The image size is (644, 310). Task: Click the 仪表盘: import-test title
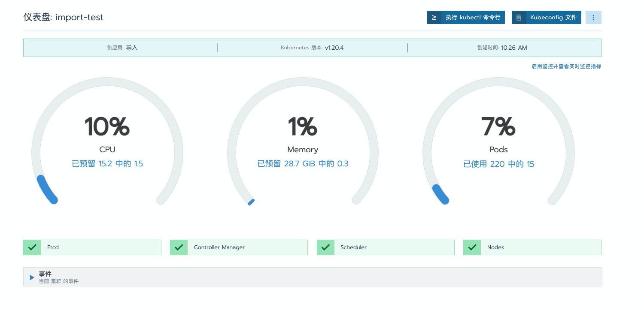click(64, 18)
